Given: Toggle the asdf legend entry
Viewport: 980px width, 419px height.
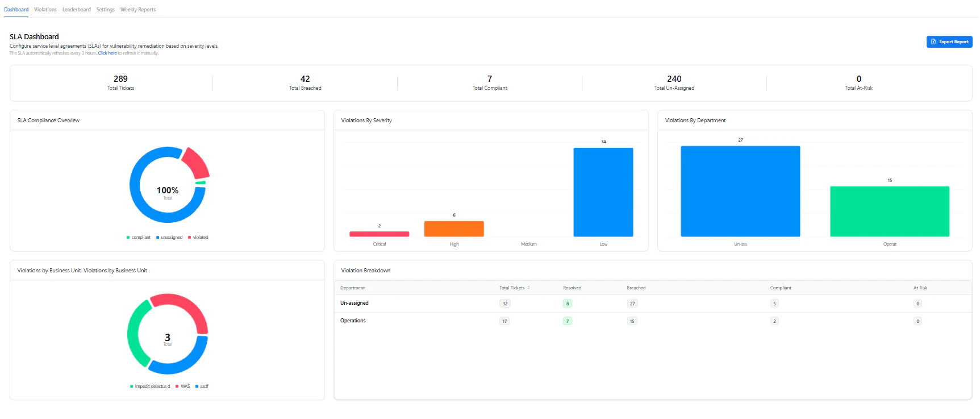Looking at the screenshot, I should (202, 386).
